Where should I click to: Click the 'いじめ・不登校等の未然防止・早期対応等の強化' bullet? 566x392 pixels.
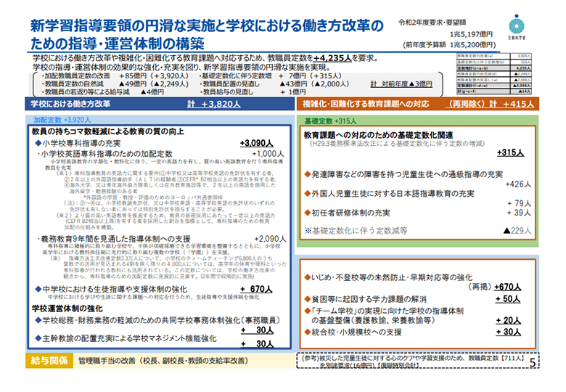(x=388, y=277)
